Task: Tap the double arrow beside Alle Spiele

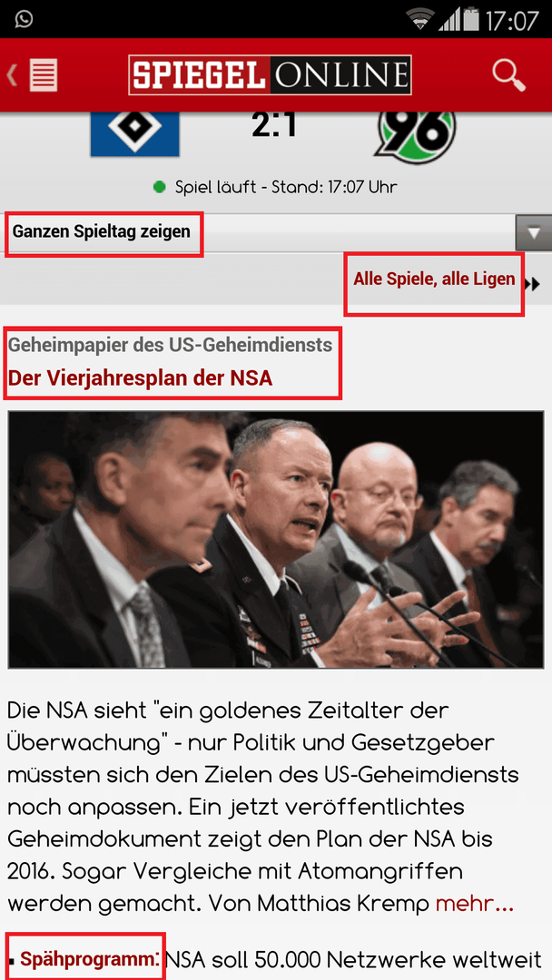Action: (533, 284)
